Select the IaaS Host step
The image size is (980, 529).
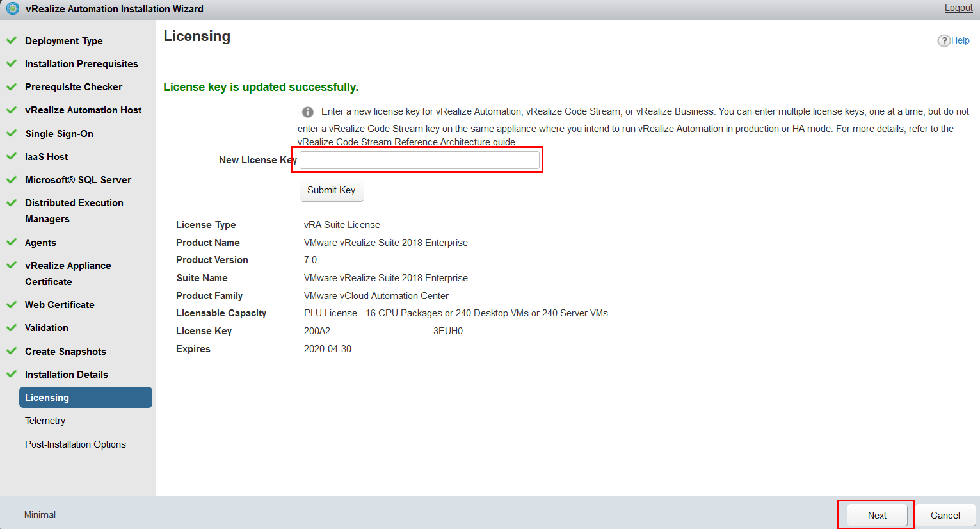point(47,157)
